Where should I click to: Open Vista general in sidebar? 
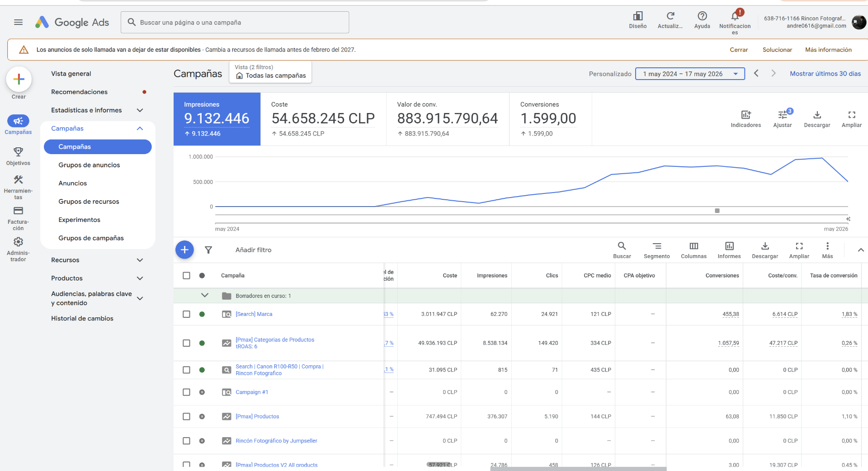point(71,74)
